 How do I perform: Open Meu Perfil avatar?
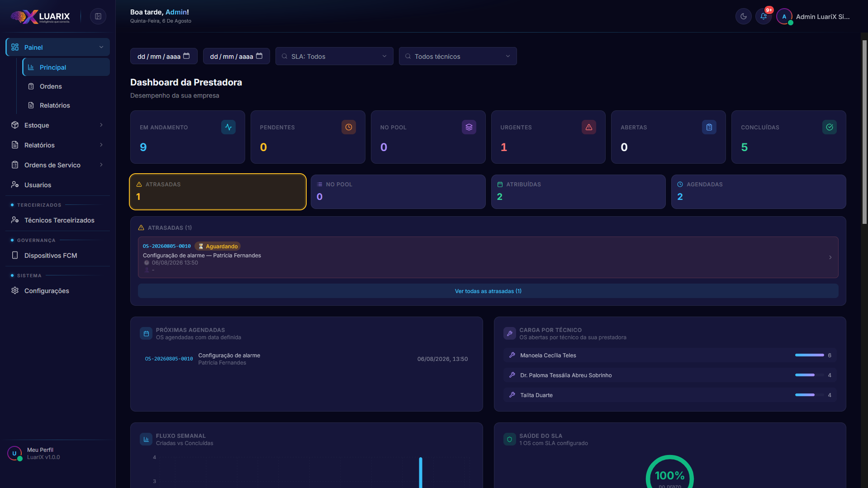click(14, 453)
